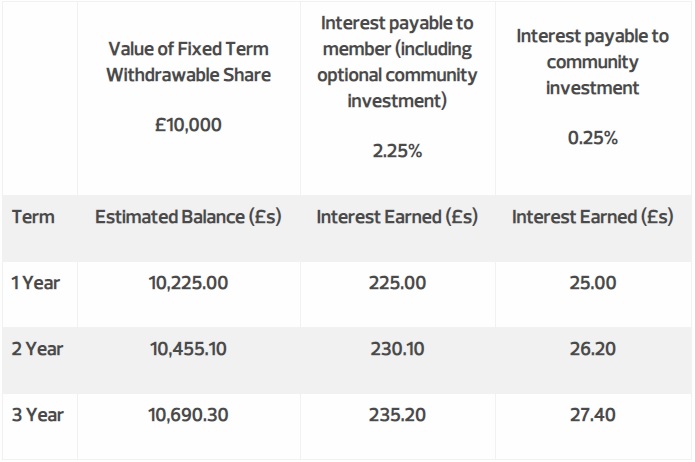Select the 225.00 interest value
This screenshot has height=462, width=695.
coord(397,283)
